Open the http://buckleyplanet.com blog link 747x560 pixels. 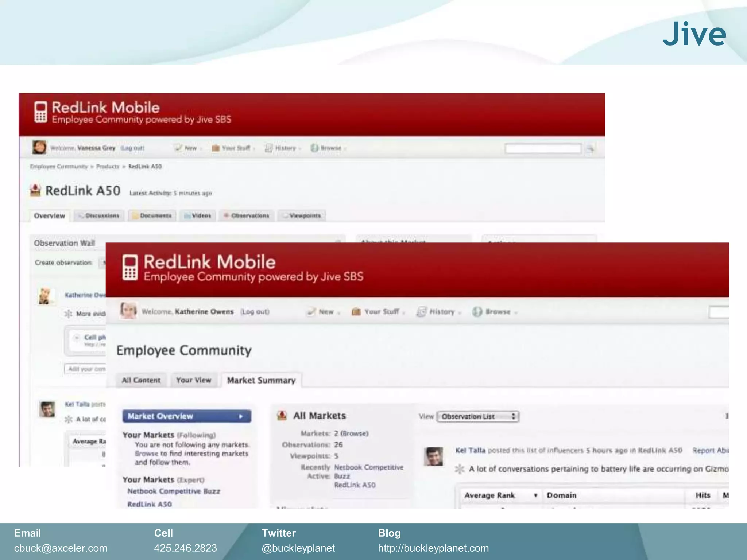coord(433,548)
